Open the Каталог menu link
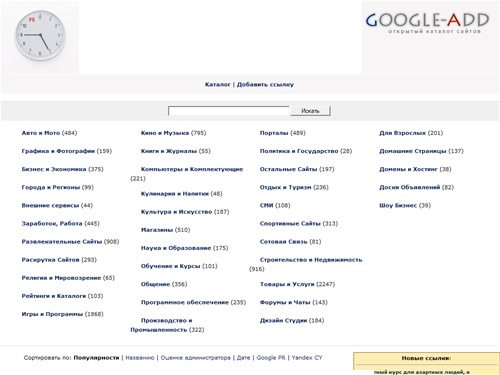The height and width of the screenshot is (375, 500). [218, 84]
